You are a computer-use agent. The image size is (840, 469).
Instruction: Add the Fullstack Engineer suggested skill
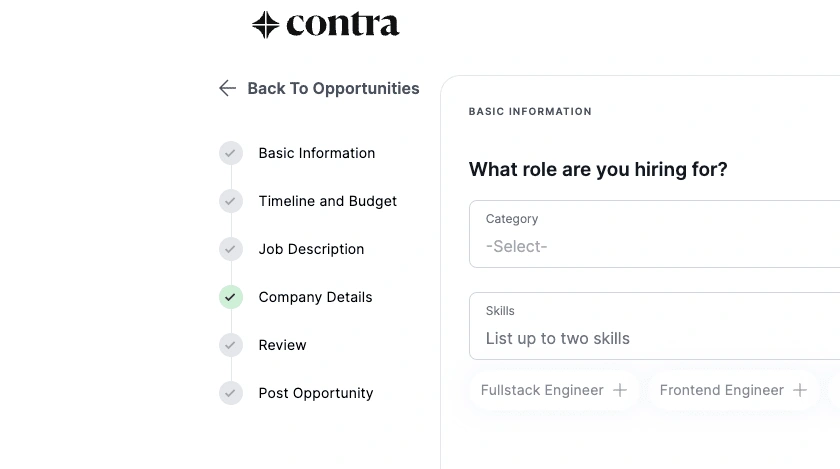(554, 390)
